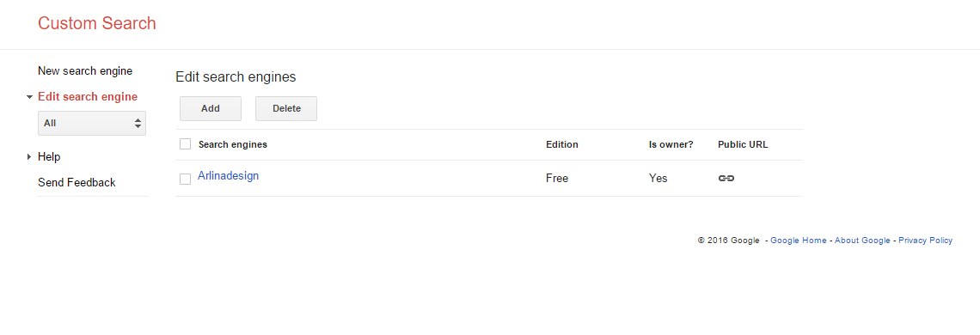The width and height of the screenshot is (980, 335).
Task: Collapse the Edit search engine arrow
Action: click(29, 98)
